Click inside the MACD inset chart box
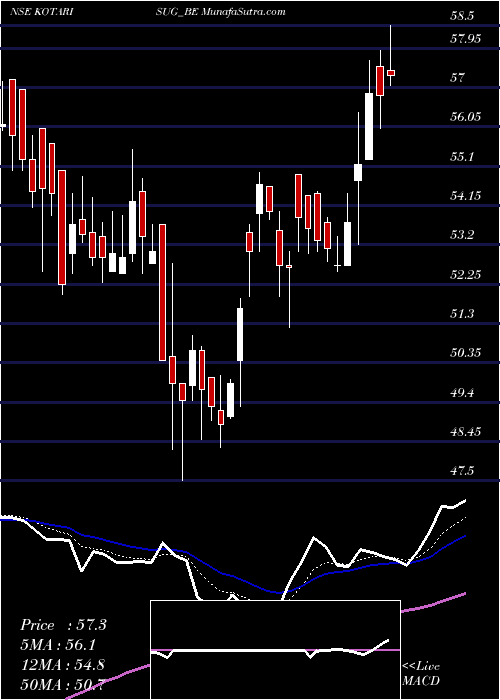500x700 pixels. [x=275, y=650]
